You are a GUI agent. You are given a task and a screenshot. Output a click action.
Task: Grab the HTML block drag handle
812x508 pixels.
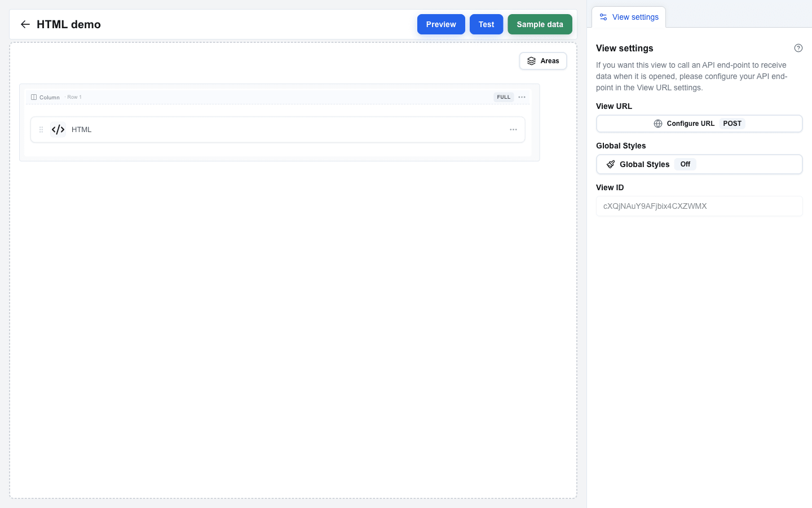click(x=41, y=130)
